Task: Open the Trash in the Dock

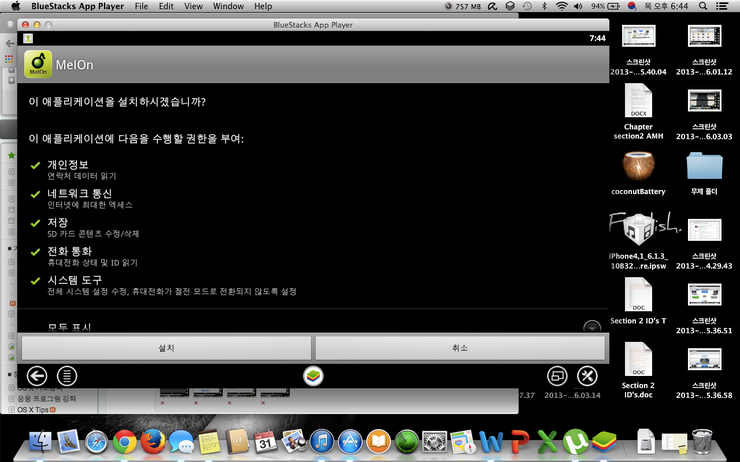Action: point(702,442)
